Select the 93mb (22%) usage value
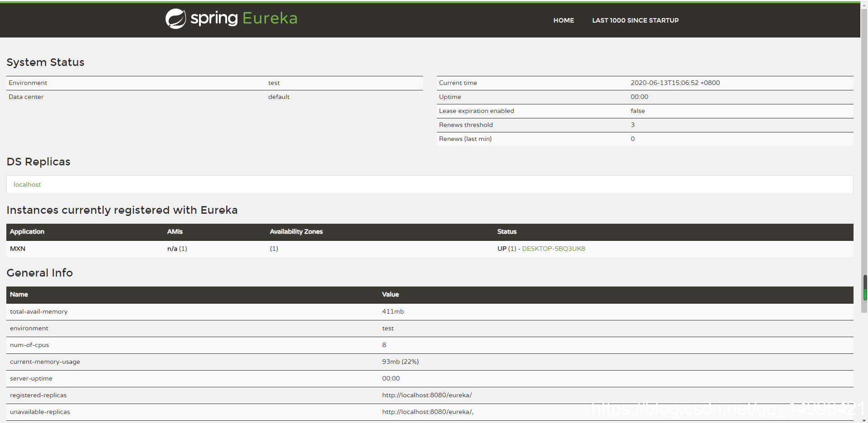This screenshot has height=423, width=868. pyautogui.click(x=400, y=362)
